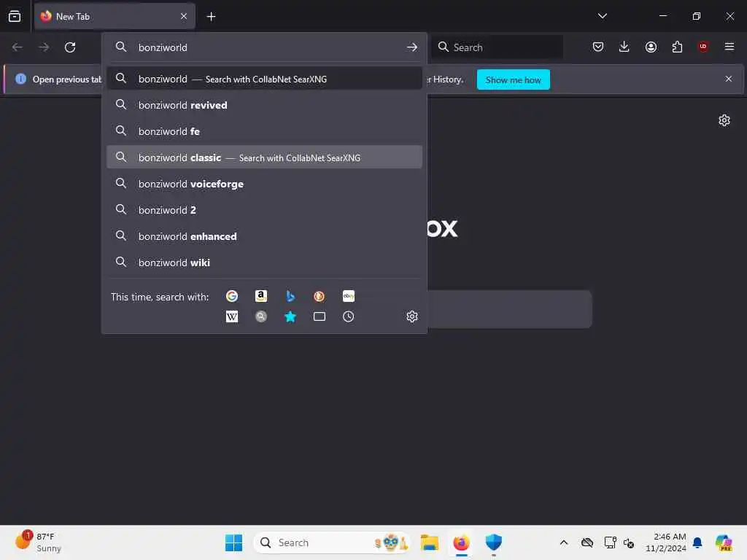Search this time with Bing
Image resolution: width=747 pixels, height=560 pixels.
290,296
